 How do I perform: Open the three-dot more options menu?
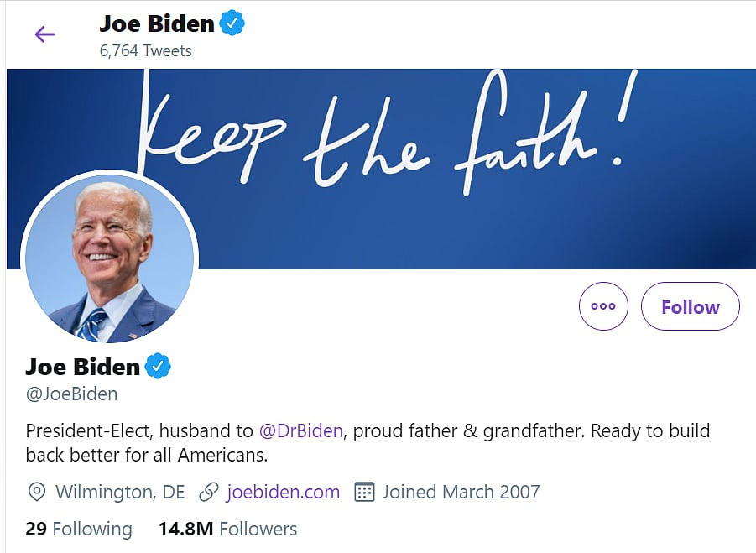click(x=603, y=307)
